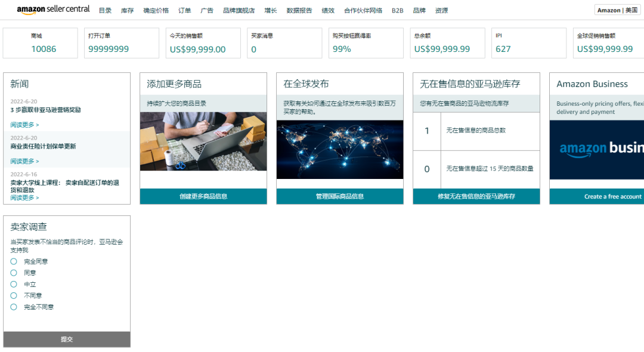Open the Amazon | 美国 marketplace switcher
Viewport: 644px width, 352px height.
coord(617,10)
